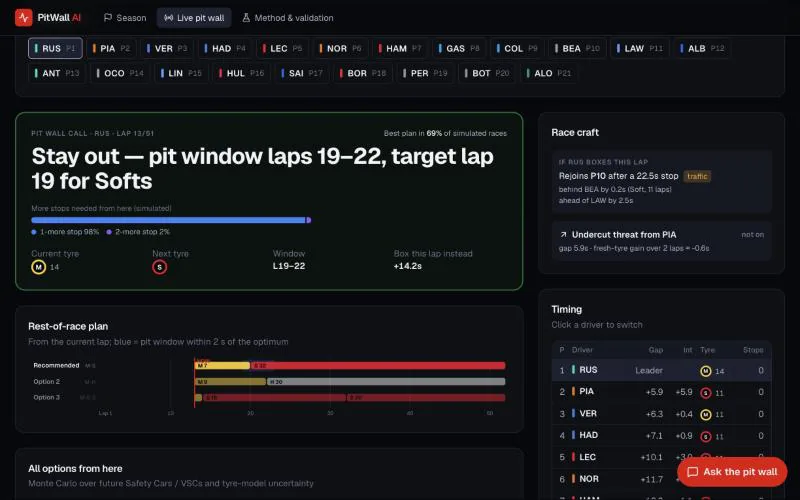Click the Soft tyre icon in PIA timing row

(706, 393)
